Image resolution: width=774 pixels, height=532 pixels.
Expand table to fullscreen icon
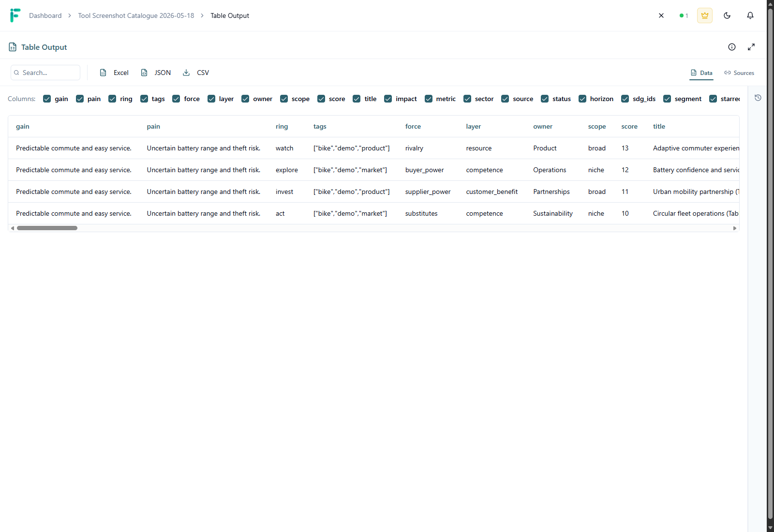[x=751, y=47]
